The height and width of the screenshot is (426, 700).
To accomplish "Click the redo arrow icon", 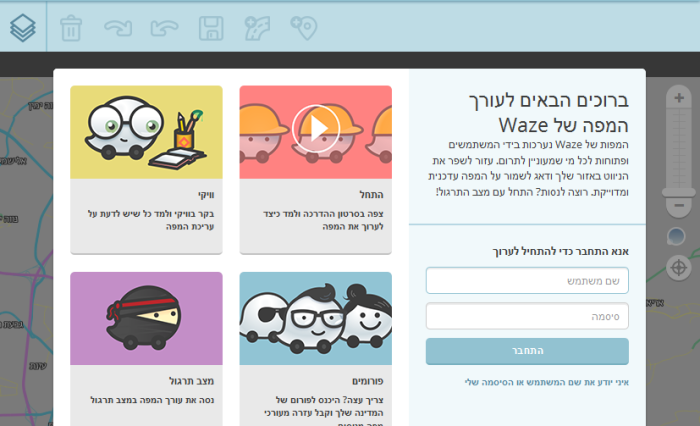I will click(x=118, y=28).
